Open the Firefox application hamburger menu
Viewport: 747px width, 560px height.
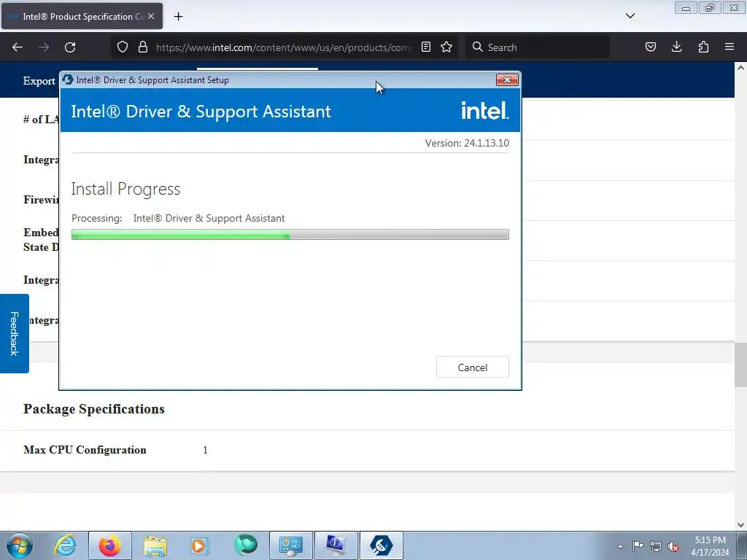[x=729, y=47]
